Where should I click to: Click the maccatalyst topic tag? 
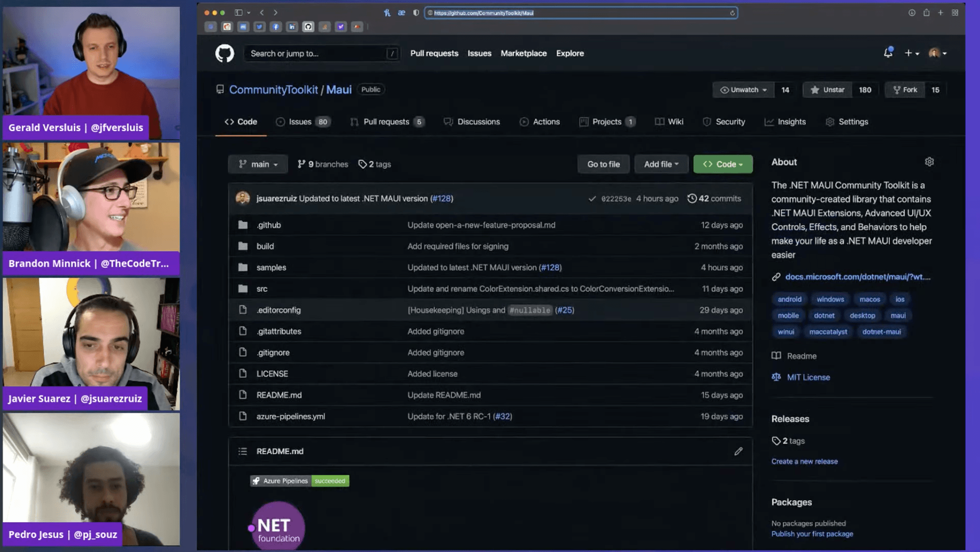(828, 332)
